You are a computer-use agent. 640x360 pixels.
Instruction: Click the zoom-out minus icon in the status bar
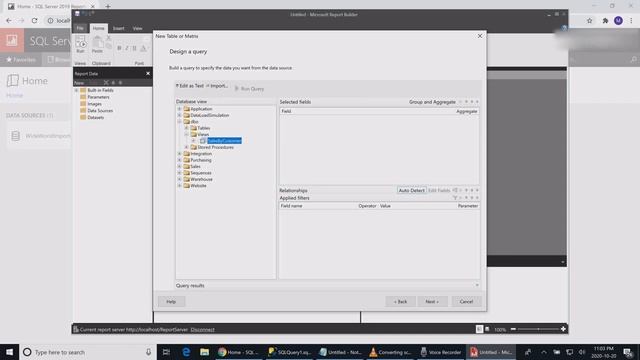point(513,329)
